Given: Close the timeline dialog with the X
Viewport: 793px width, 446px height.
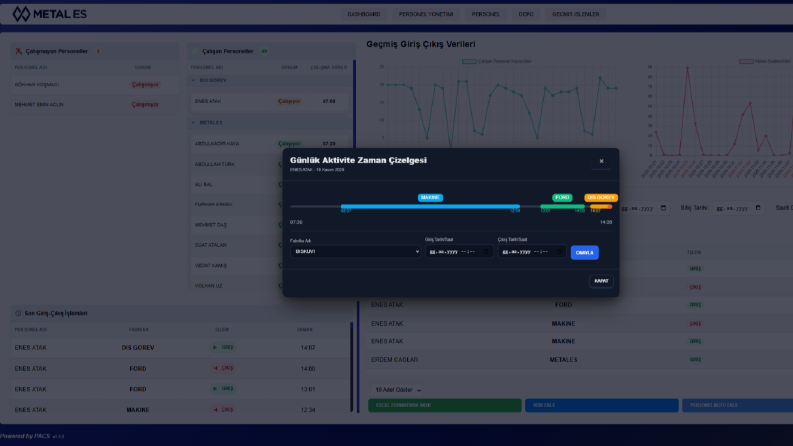Looking at the screenshot, I should pyautogui.click(x=601, y=161).
